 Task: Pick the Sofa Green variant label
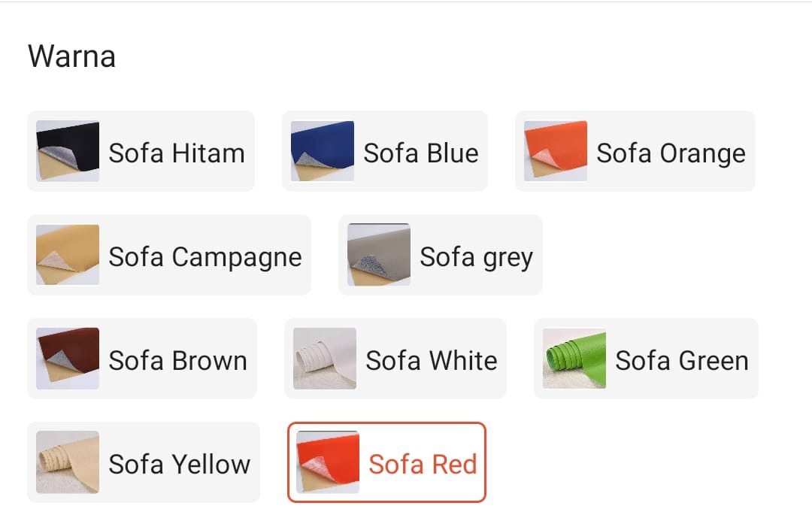(682, 360)
